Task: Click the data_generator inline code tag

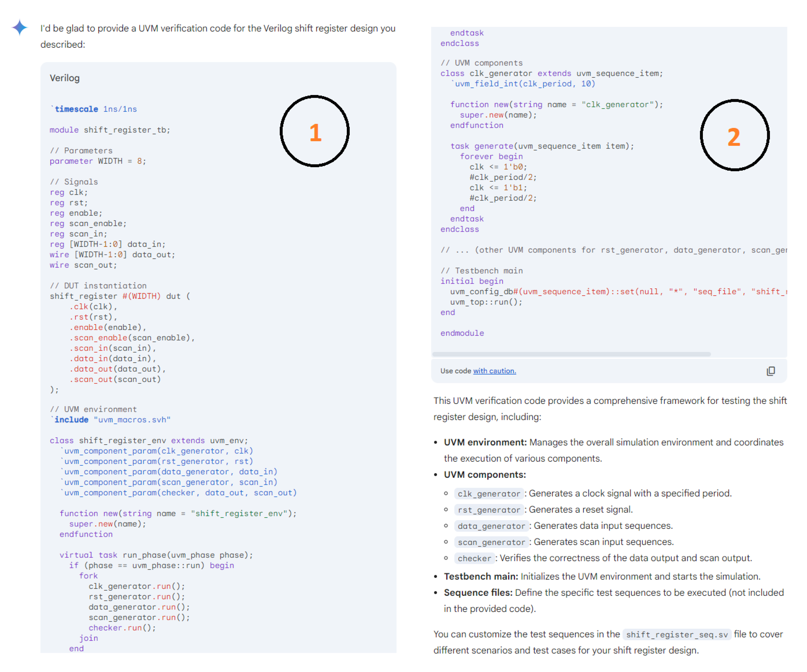Action: pyautogui.click(x=491, y=526)
